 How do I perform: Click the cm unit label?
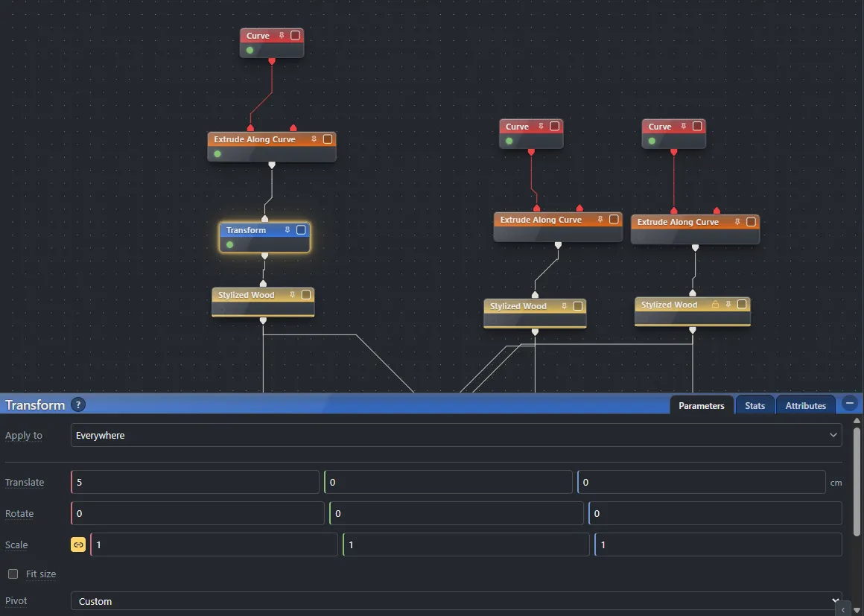click(x=836, y=483)
